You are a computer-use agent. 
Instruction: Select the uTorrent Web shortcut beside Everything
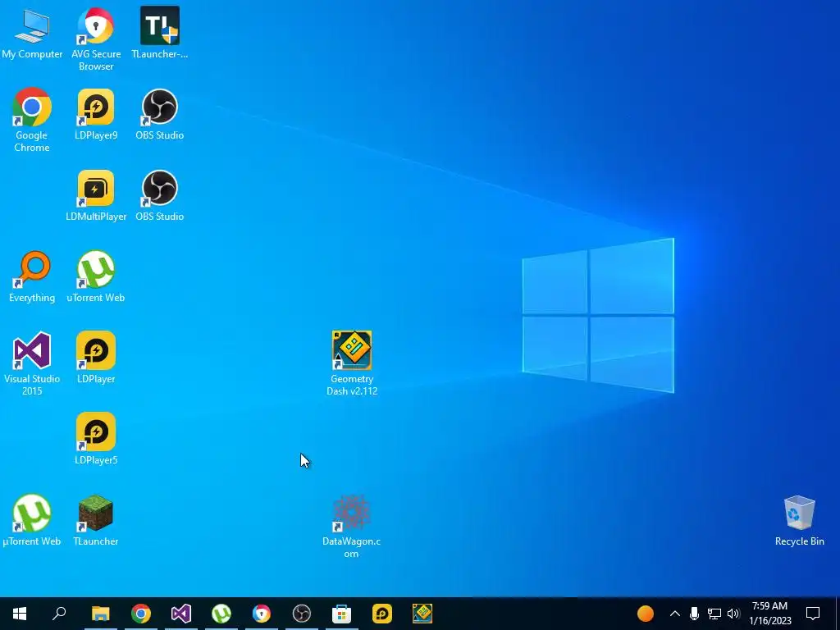tap(96, 277)
